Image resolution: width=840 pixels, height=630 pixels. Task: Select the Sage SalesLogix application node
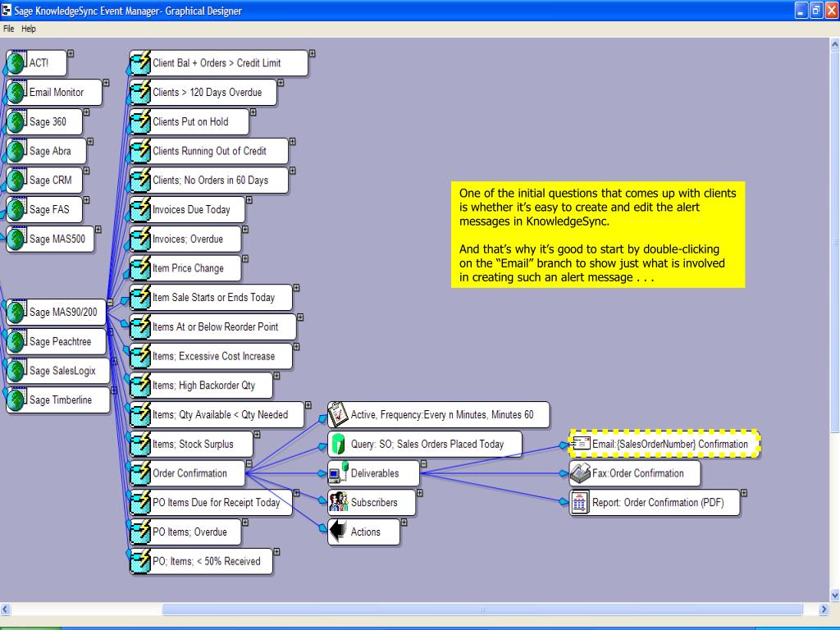(58, 371)
